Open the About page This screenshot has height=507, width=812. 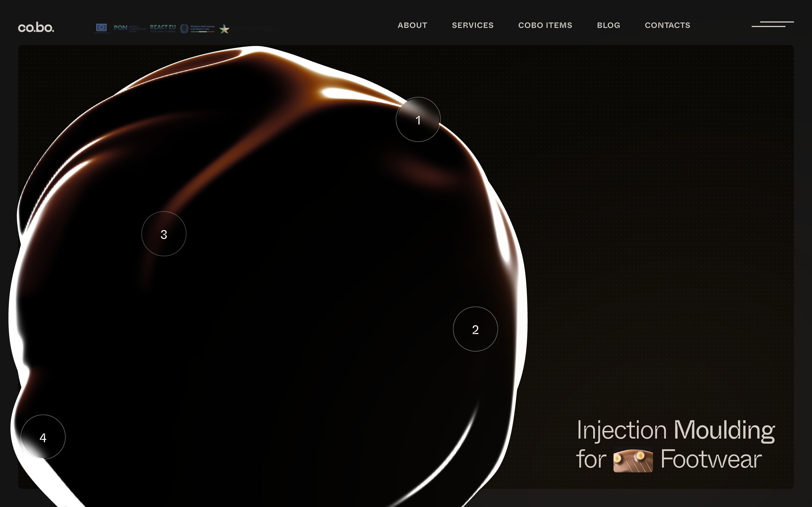[412, 25]
